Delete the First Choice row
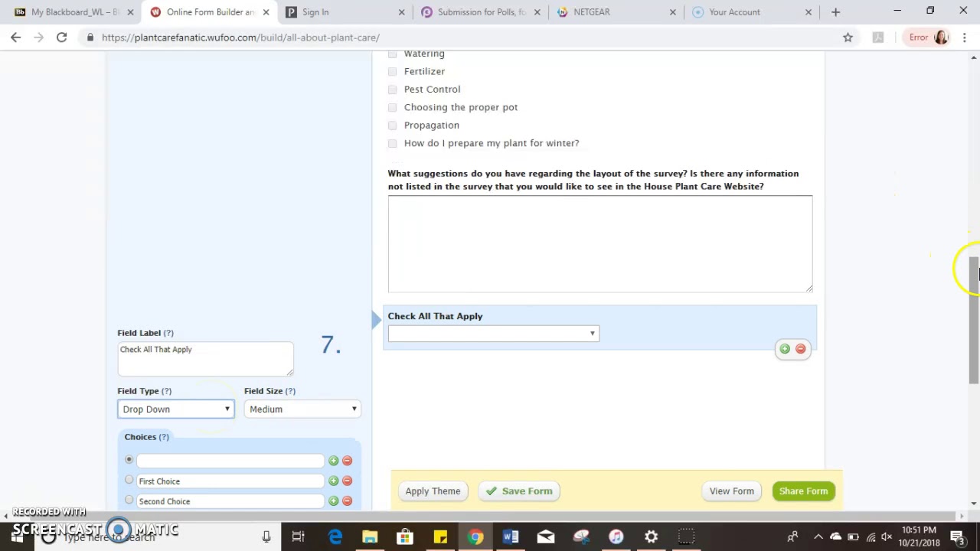This screenshot has height=551, width=980. click(347, 481)
